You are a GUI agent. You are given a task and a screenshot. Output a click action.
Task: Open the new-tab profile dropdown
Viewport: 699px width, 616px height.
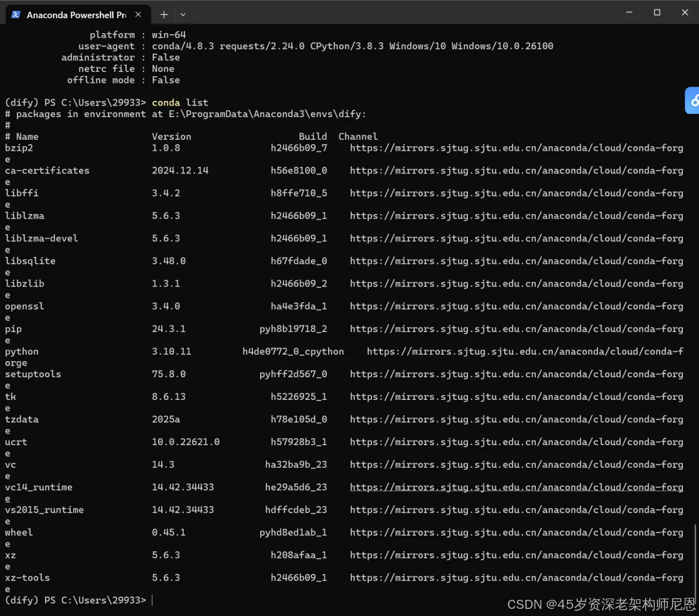183,15
